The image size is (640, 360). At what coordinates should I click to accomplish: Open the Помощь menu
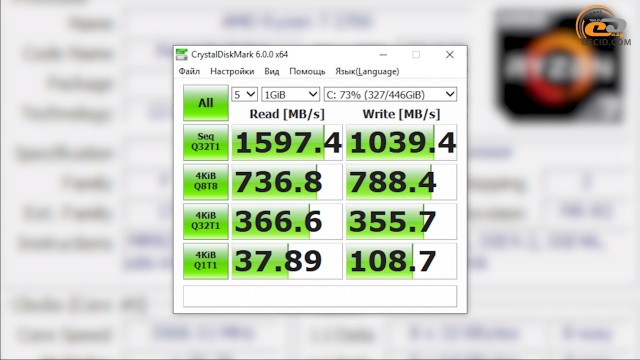point(307,71)
